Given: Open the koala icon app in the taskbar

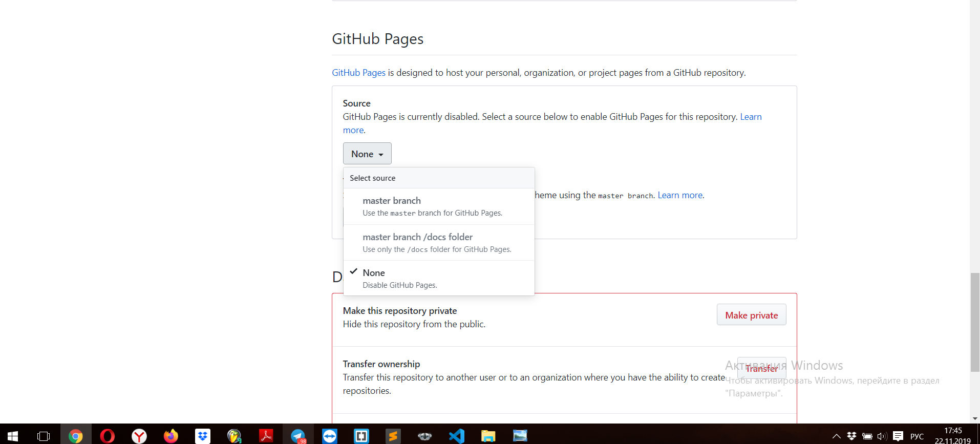Looking at the screenshot, I should coord(425,436).
